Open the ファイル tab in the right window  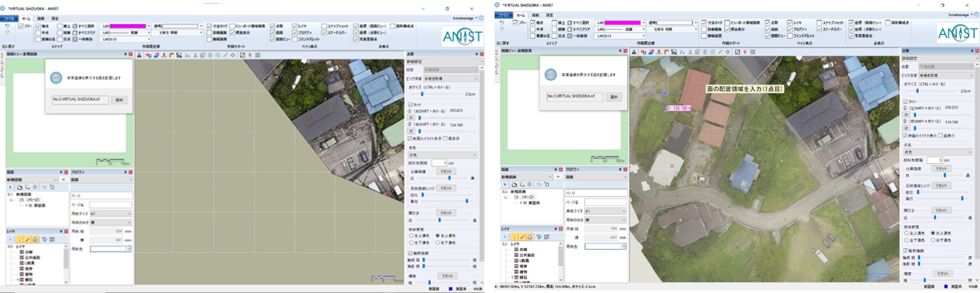tap(503, 16)
